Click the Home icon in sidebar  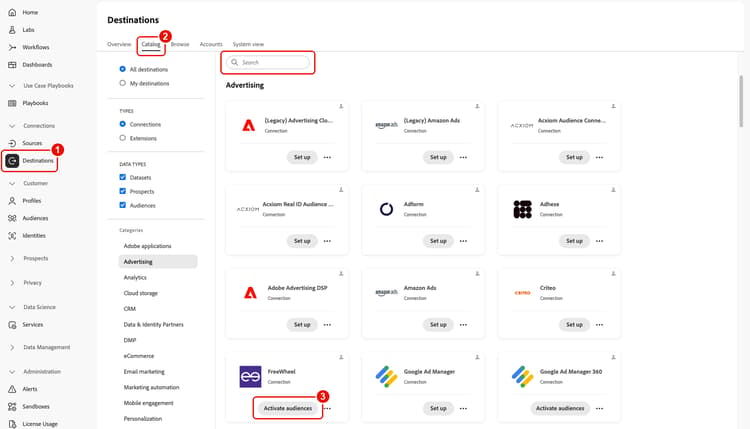point(12,12)
